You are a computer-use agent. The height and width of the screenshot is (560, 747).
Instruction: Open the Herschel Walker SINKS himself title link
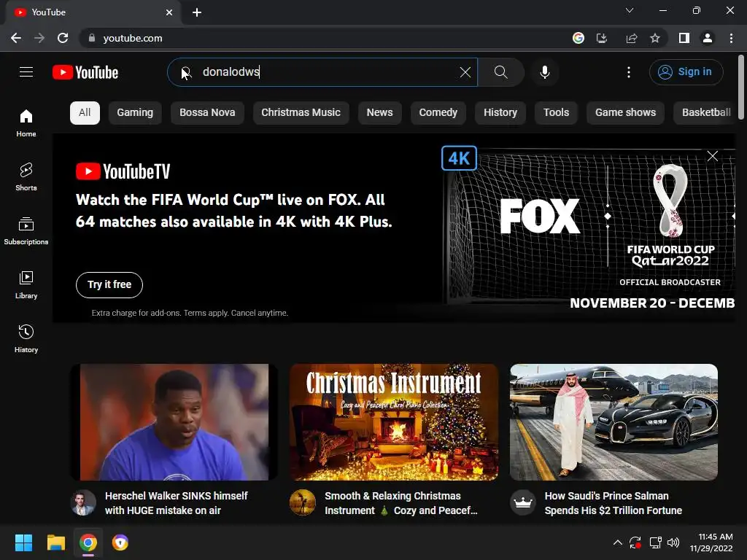coord(177,503)
